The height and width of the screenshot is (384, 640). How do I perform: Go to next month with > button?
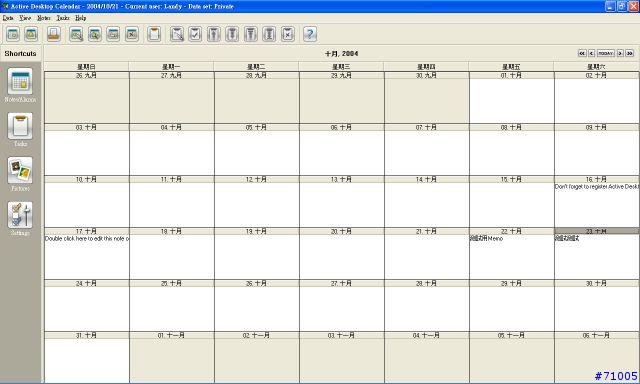(x=620, y=53)
